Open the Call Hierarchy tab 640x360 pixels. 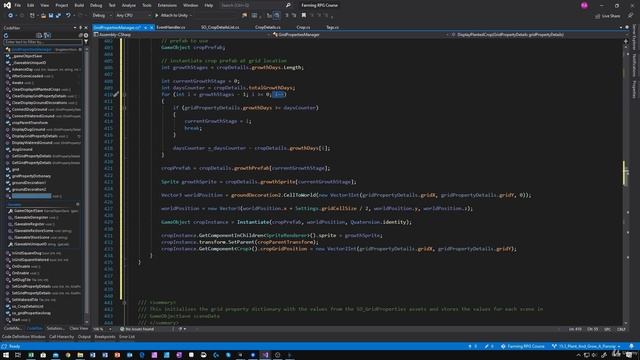coord(62,337)
